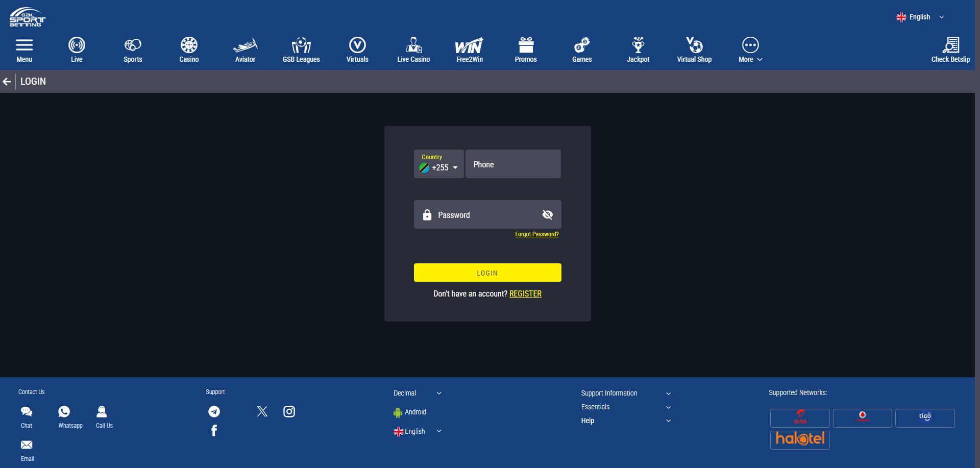The width and height of the screenshot is (980, 468).
Task: Open the Virtual Shop
Action: click(x=694, y=48)
